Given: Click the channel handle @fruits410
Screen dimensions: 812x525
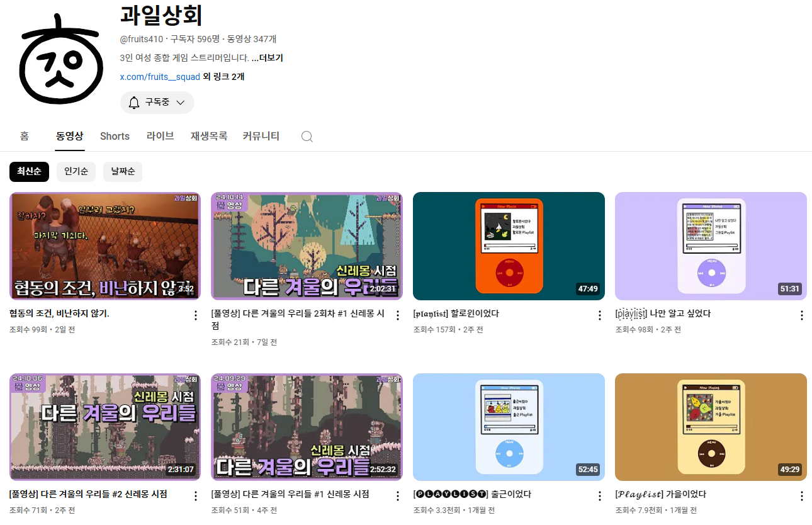Looking at the screenshot, I should point(141,39).
